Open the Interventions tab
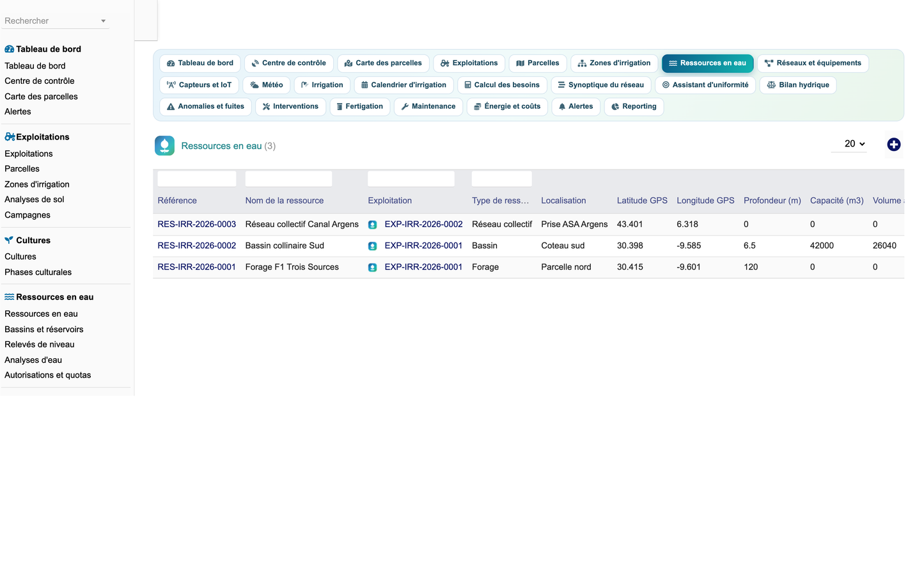The image size is (924, 572). coord(290,107)
